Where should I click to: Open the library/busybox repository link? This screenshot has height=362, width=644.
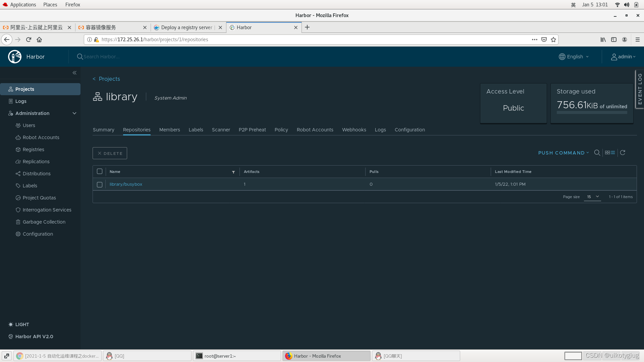click(x=125, y=184)
